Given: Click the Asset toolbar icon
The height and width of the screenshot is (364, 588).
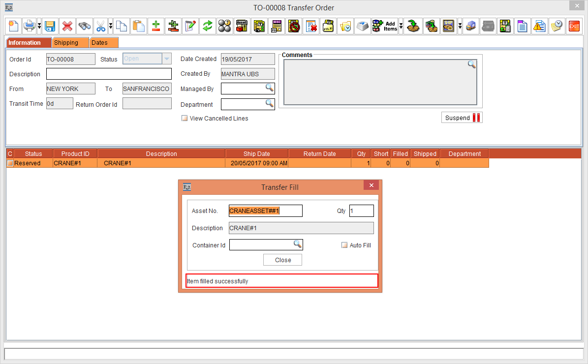Looking at the screenshot, I should point(242,26).
